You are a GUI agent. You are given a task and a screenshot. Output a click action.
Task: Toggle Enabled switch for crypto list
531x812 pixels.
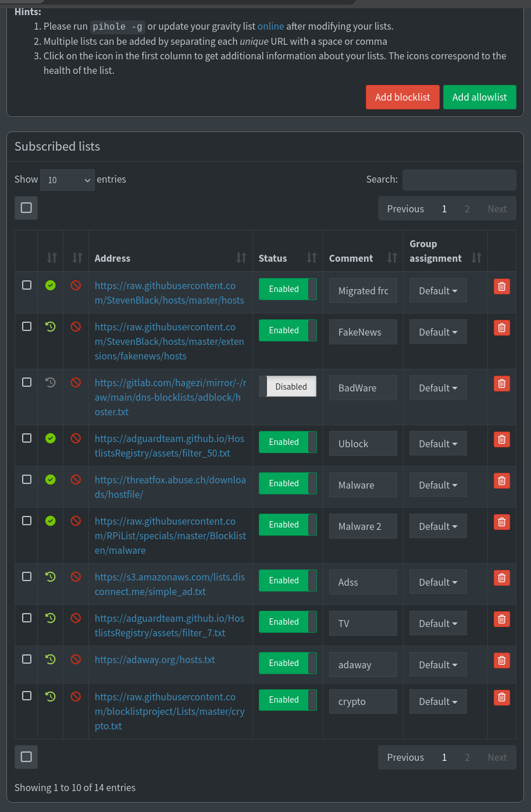click(288, 700)
